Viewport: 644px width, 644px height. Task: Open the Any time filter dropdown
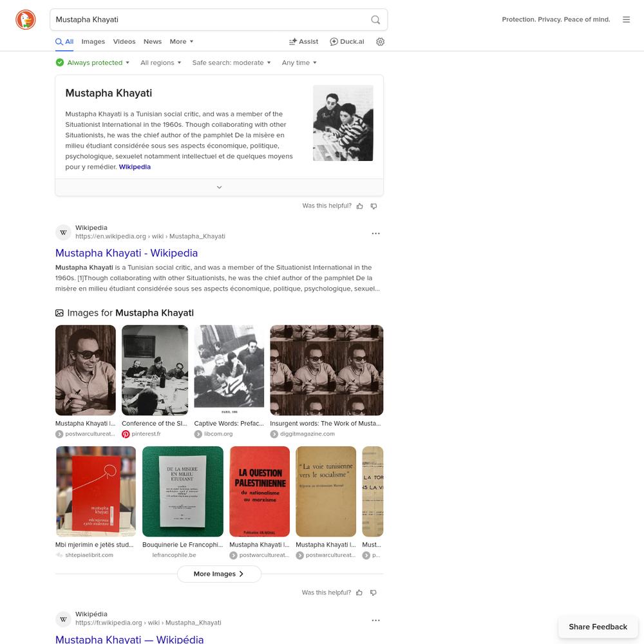[x=299, y=62]
